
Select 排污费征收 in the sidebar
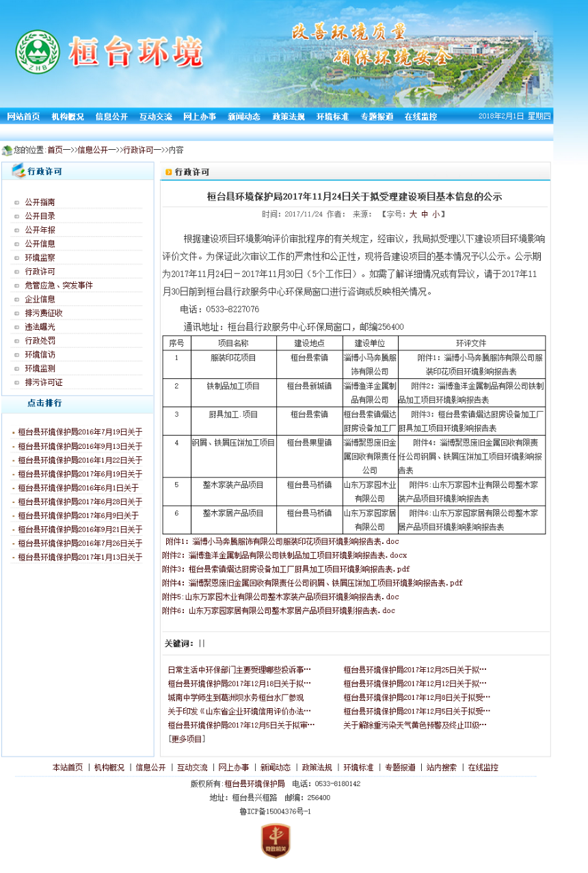(44, 313)
